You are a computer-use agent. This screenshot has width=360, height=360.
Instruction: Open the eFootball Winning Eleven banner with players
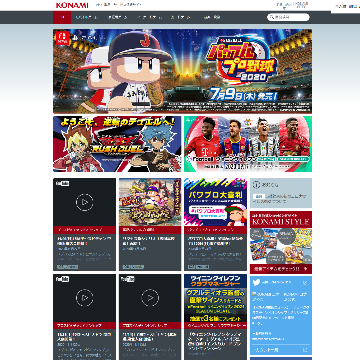pos(248,144)
